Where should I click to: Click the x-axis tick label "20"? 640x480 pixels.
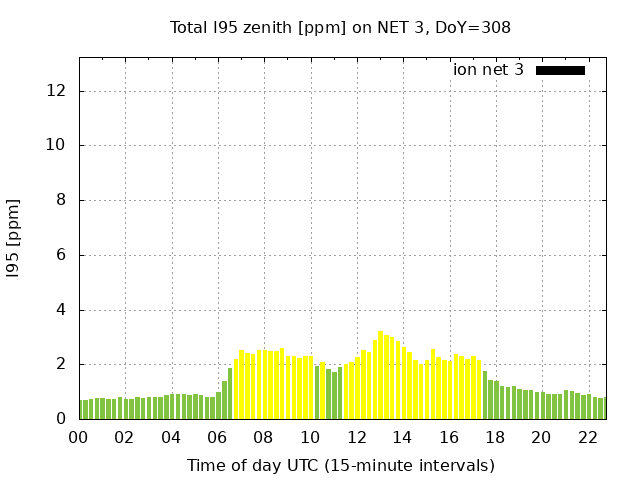click(541, 437)
